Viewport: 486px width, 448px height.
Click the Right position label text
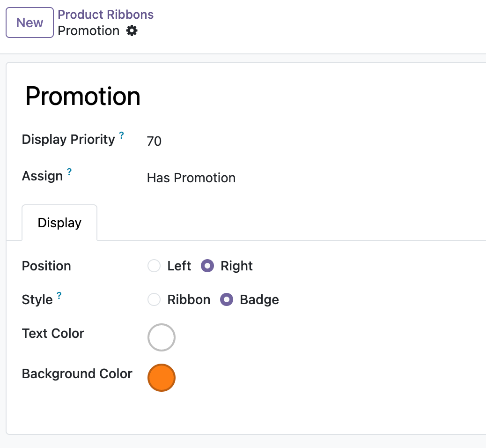(236, 266)
